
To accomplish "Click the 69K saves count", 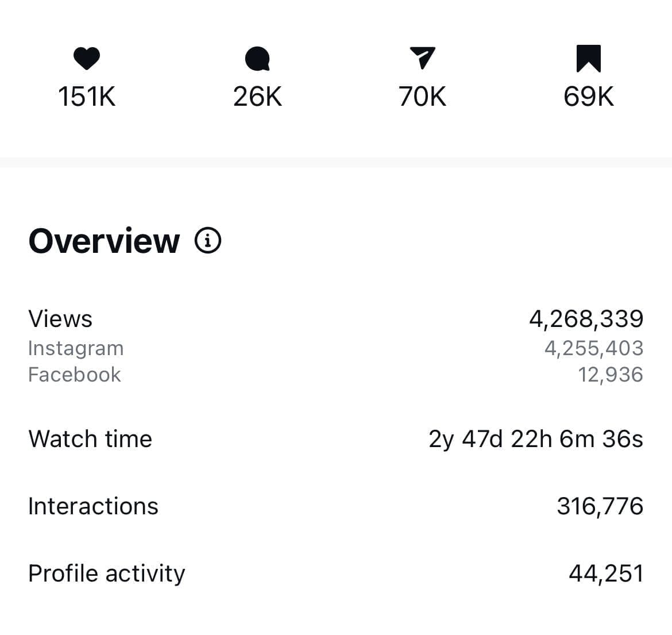I will click(x=588, y=96).
